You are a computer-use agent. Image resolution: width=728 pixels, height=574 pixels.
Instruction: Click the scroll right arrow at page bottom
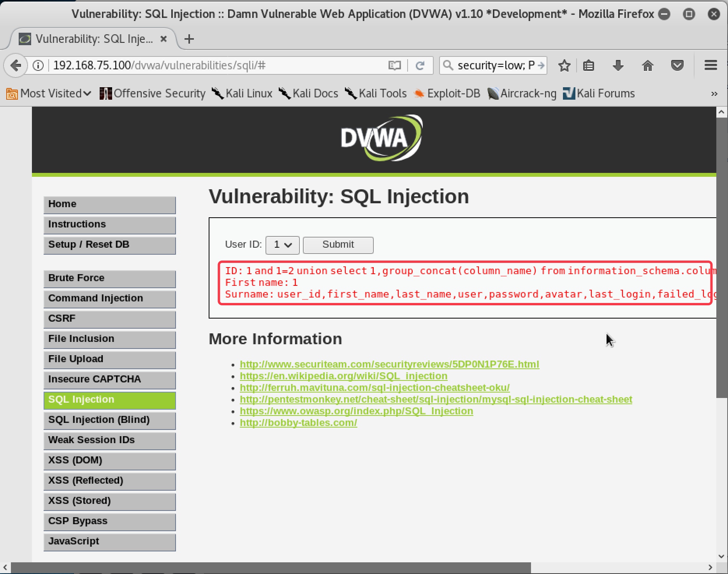coord(710,568)
